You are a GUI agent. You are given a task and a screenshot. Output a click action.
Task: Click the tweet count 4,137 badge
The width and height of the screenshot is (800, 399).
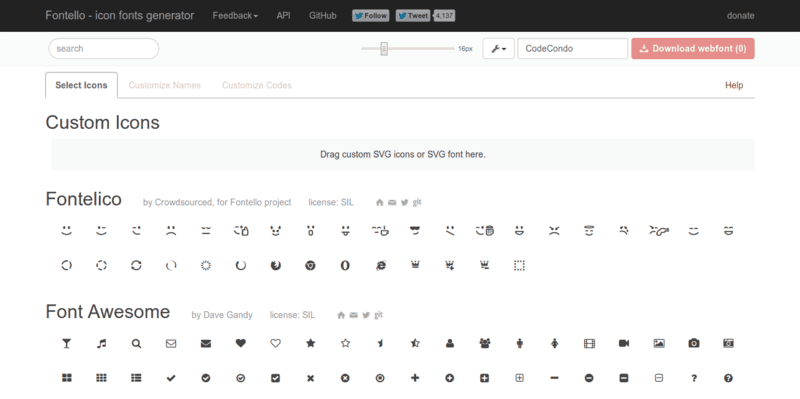click(444, 16)
